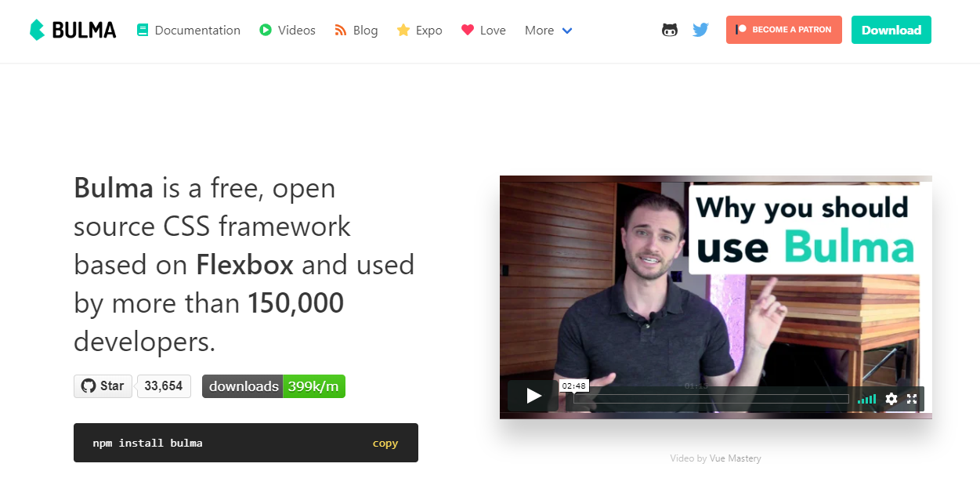980x478 pixels.
Task: Adjust the video volume bars
Action: tap(867, 399)
